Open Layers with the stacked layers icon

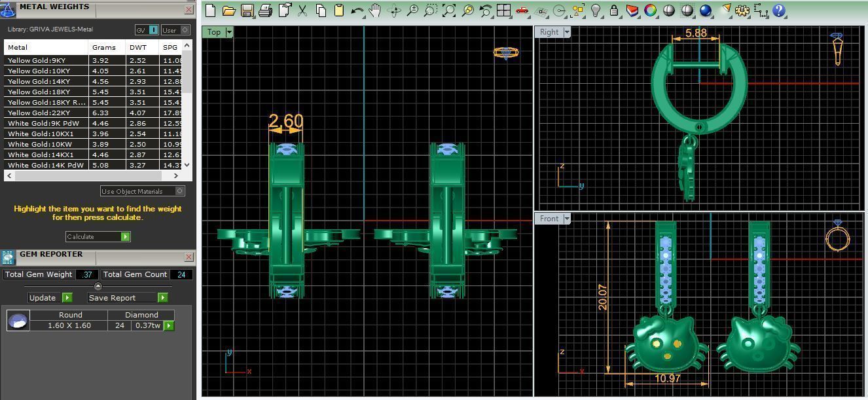pyautogui.click(x=632, y=10)
